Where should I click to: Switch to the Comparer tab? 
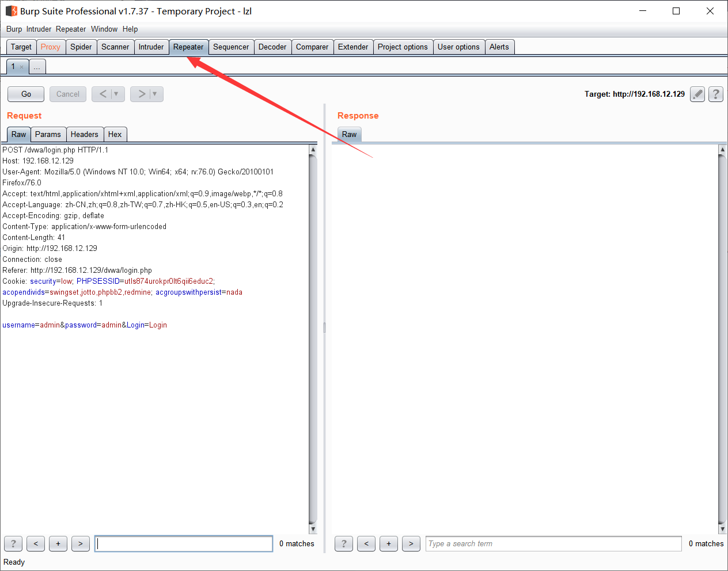pos(312,47)
